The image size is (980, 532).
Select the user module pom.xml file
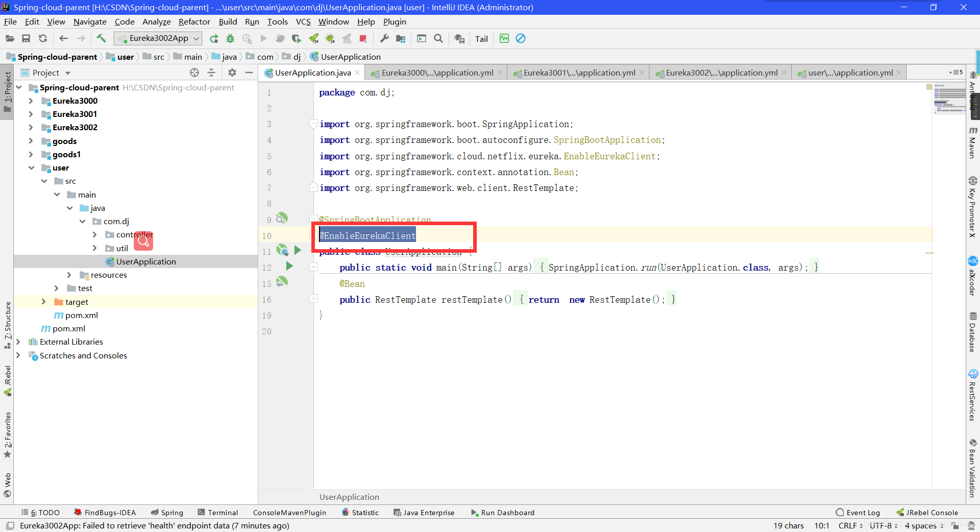coord(76,315)
